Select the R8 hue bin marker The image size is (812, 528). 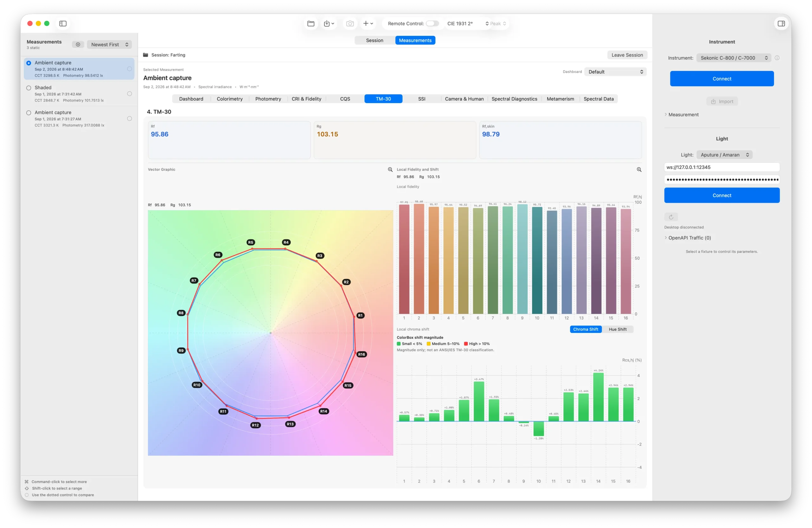181,313
